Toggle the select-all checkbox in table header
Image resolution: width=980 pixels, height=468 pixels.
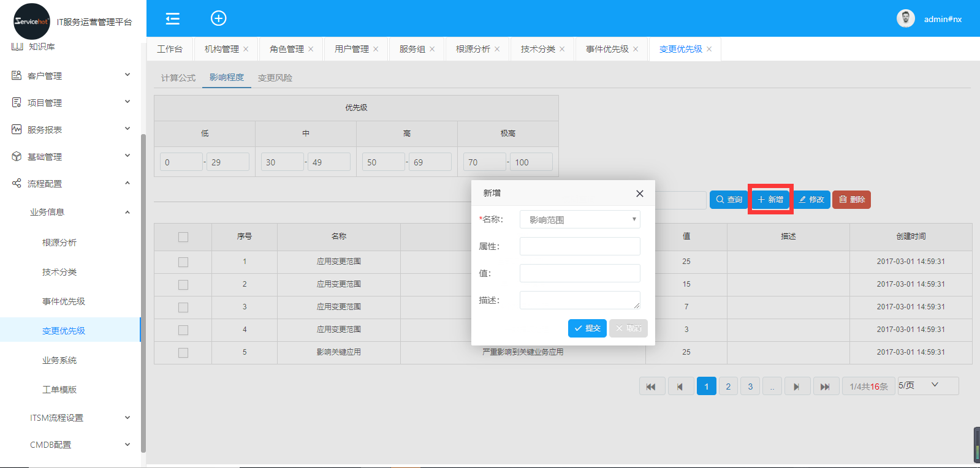[x=183, y=237]
